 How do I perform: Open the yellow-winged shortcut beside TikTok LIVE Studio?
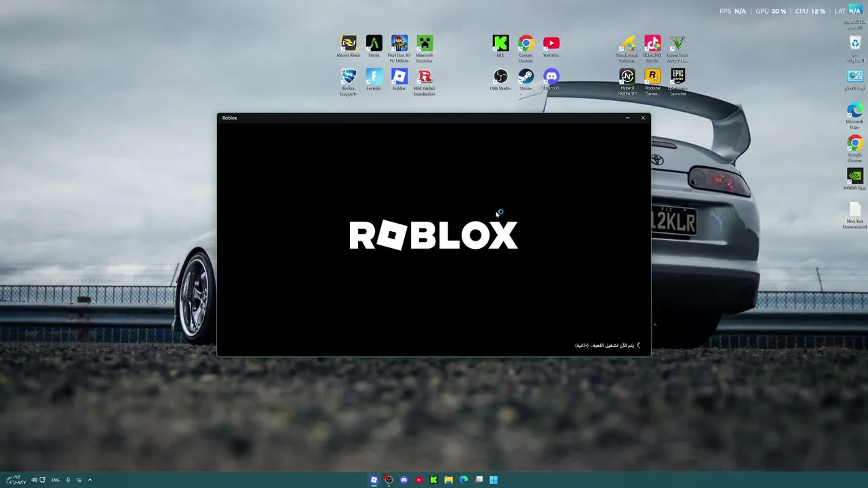click(x=627, y=49)
